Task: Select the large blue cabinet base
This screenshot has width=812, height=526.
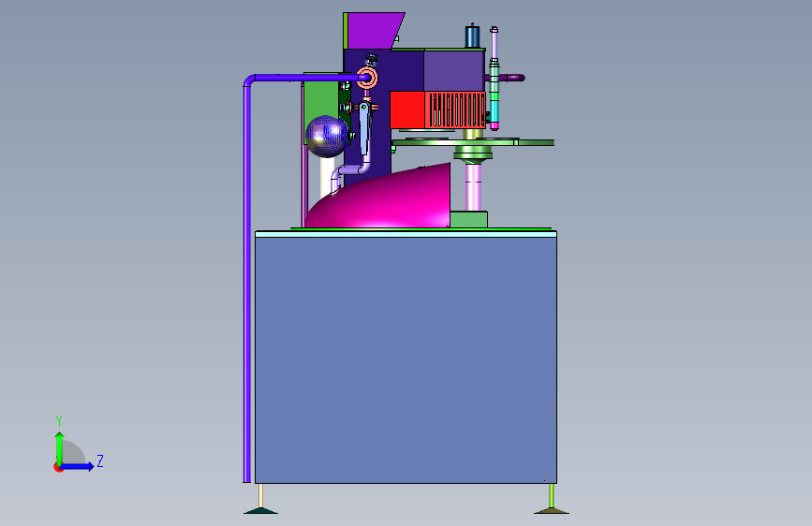Action: [x=406, y=359]
